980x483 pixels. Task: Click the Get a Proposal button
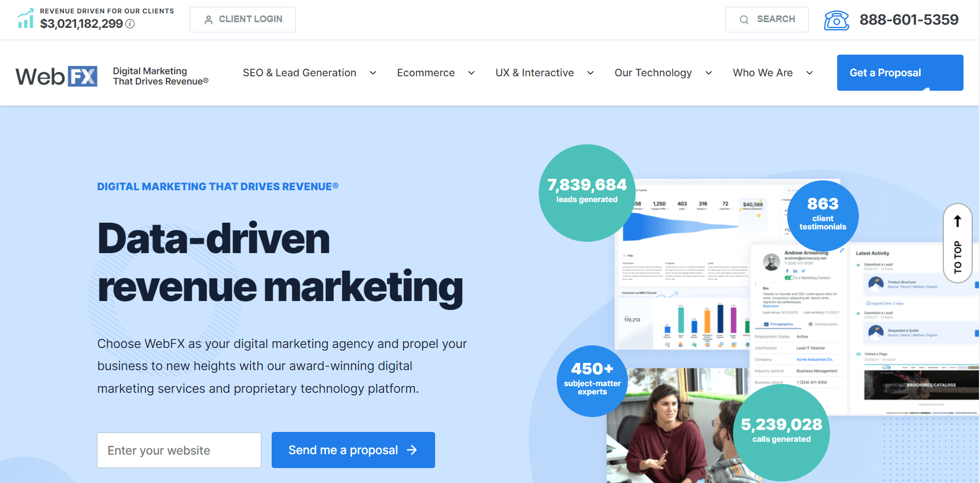900,73
